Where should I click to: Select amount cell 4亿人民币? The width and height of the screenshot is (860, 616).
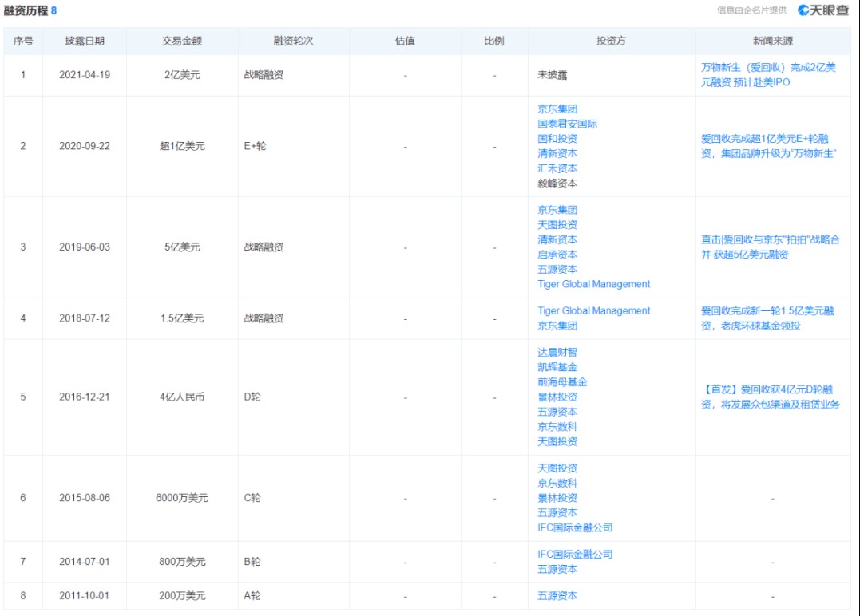(182, 397)
